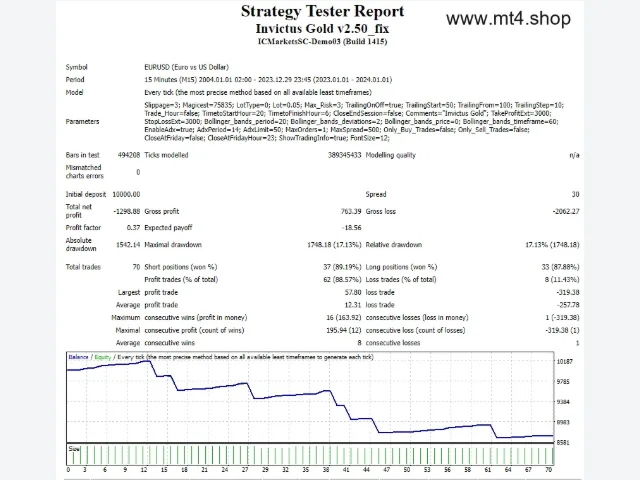
Task: Select the Parameters label
Action: tap(82, 121)
